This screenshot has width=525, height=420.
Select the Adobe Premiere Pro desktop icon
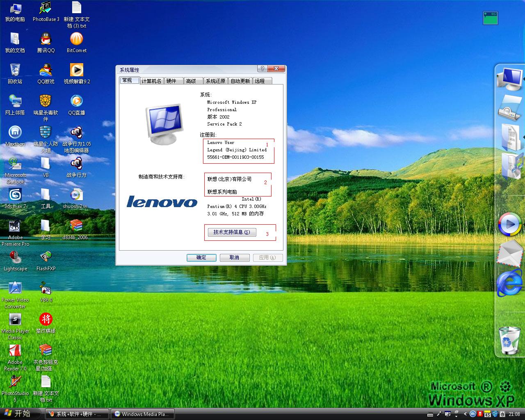tap(15, 233)
